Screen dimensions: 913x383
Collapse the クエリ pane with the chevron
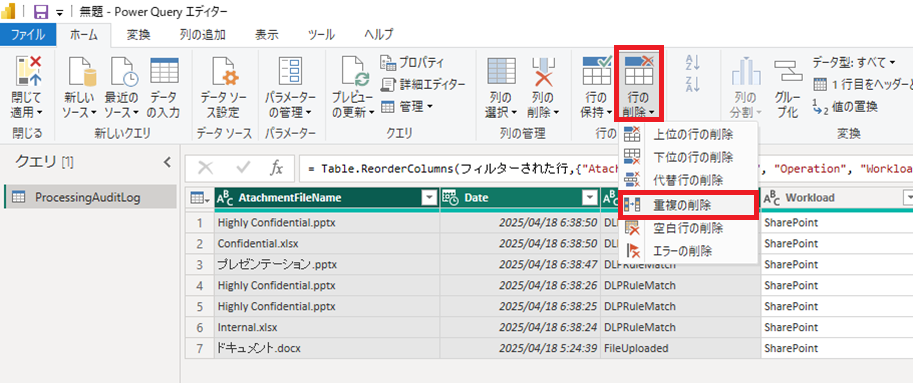167,162
